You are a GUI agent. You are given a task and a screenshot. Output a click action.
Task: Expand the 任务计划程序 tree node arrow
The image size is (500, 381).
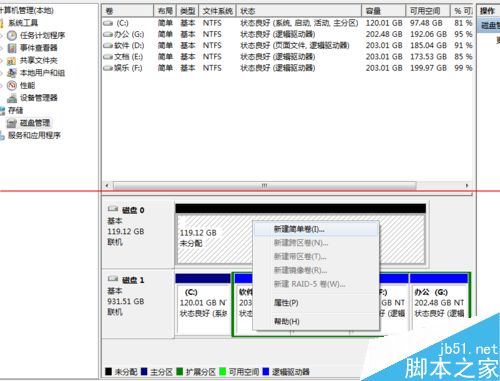[x=2, y=35]
